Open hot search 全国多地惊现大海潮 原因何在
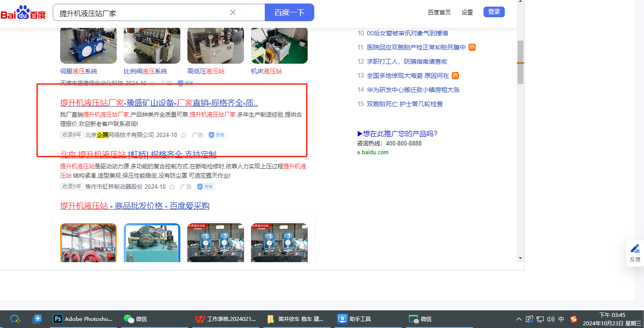644x328 pixels. [408, 76]
